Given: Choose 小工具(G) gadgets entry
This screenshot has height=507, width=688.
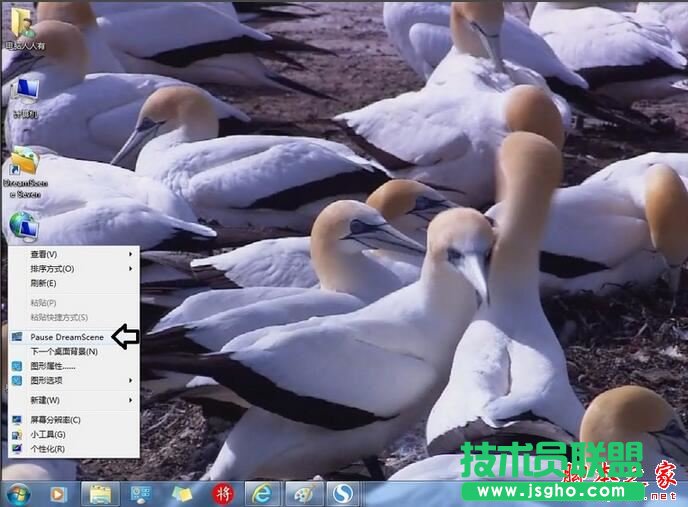Looking at the screenshot, I should tap(47, 435).
